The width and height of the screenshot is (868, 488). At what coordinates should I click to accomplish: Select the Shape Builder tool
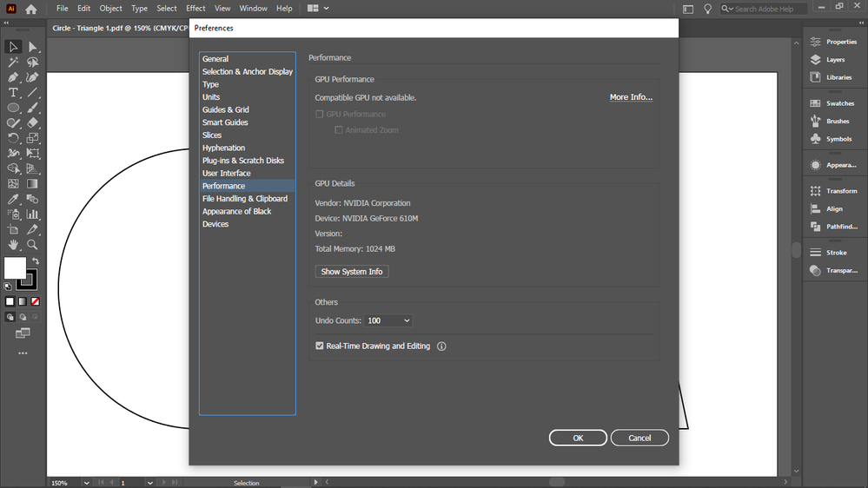click(13, 168)
